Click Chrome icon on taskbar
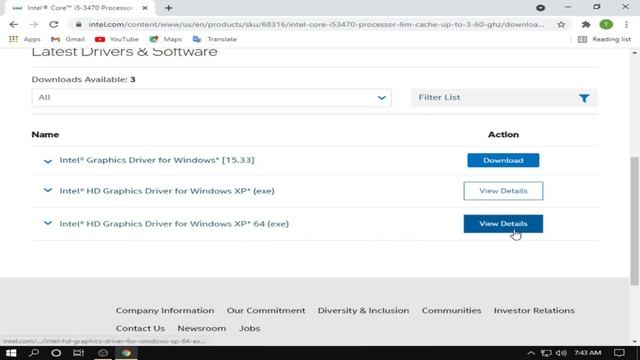This screenshot has height=360, width=640. 126,353
